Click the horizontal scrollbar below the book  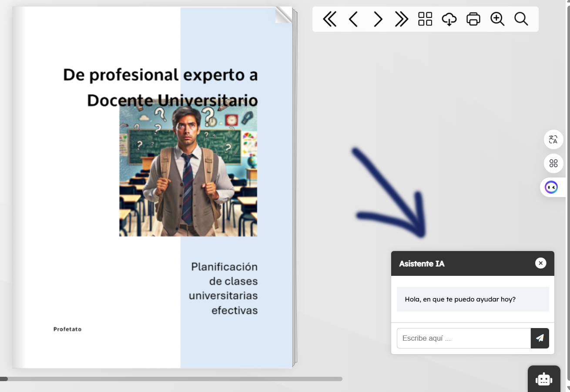174,379
